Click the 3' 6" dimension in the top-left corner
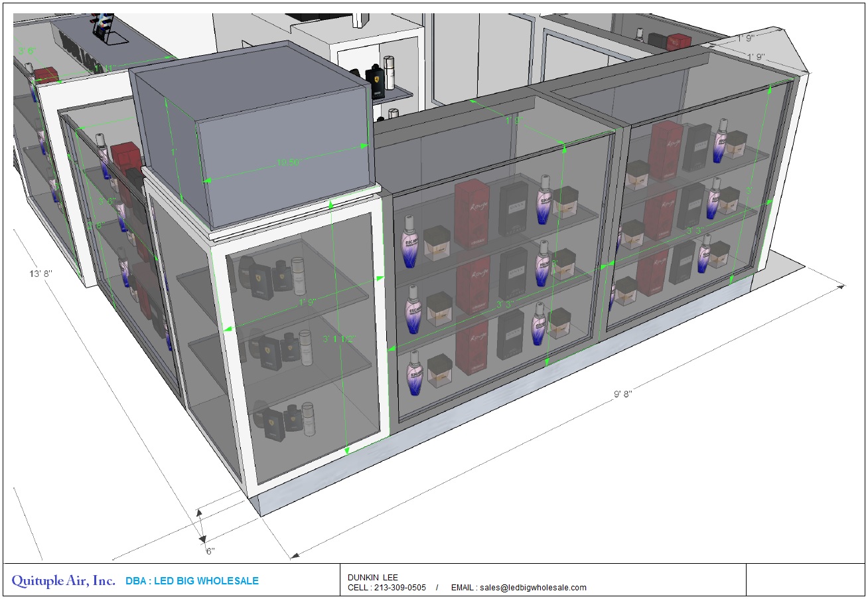 point(27,51)
